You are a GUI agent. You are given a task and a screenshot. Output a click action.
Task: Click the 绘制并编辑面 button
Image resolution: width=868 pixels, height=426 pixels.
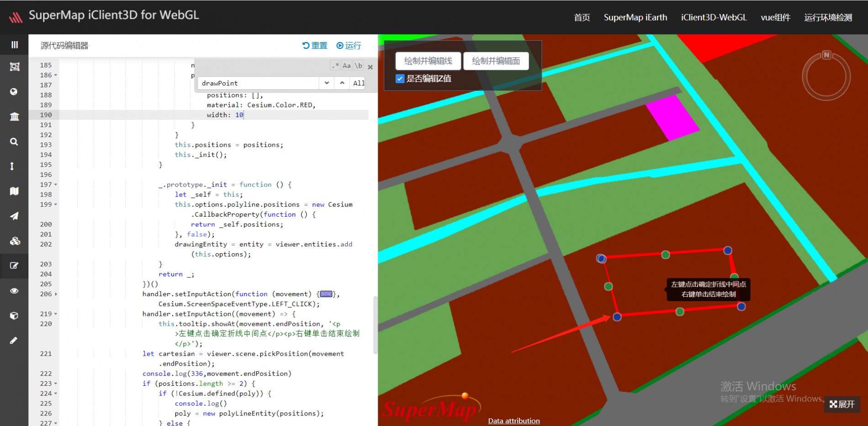(496, 61)
